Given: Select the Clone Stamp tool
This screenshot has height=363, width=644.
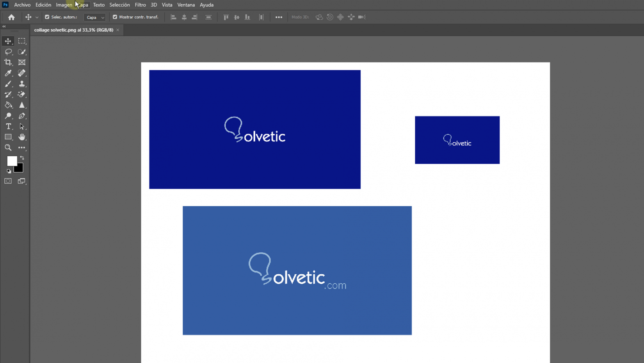Looking at the screenshot, I should click(22, 84).
